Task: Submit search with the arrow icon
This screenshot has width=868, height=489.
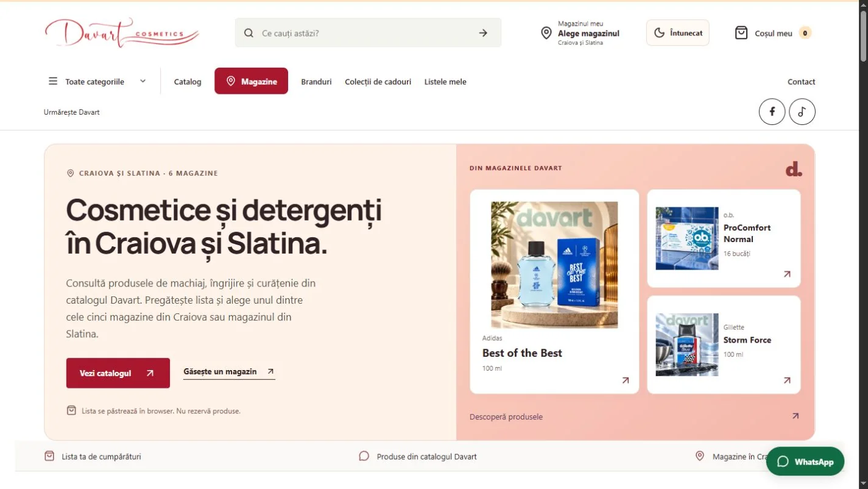Action: pyautogui.click(x=483, y=33)
